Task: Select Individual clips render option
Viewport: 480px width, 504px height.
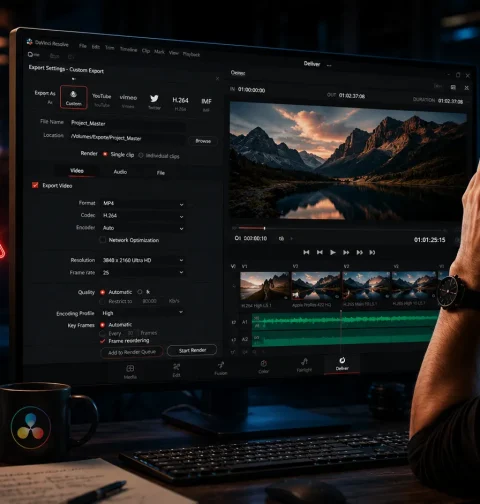Action: pyautogui.click(x=141, y=155)
